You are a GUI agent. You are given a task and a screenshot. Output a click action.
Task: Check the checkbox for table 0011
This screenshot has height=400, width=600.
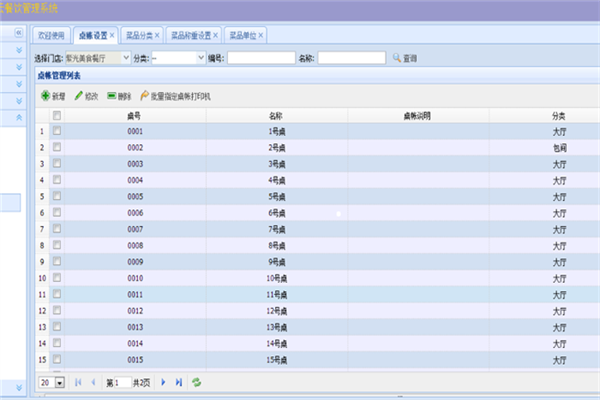click(57, 294)
